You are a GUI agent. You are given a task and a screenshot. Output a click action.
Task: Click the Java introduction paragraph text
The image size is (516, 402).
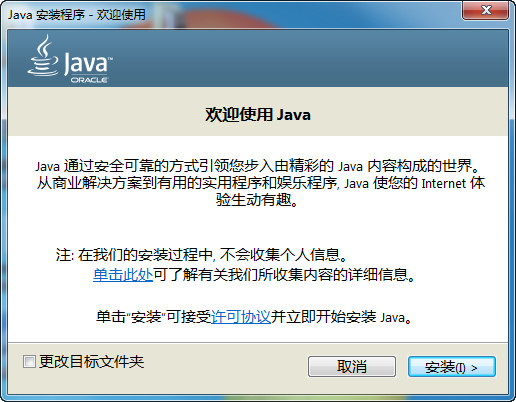pos(261,183)
